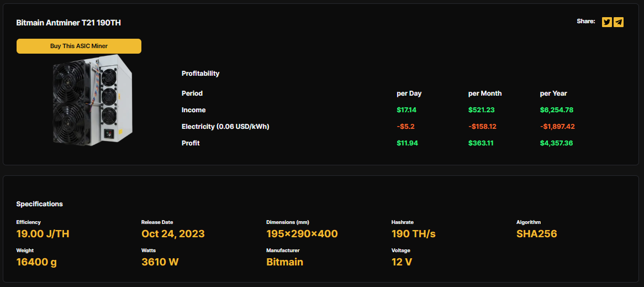Viewport: 644px width, 287px height.
Task: Open the Antminer T21 product image
Action: click(x=92, y=100)
